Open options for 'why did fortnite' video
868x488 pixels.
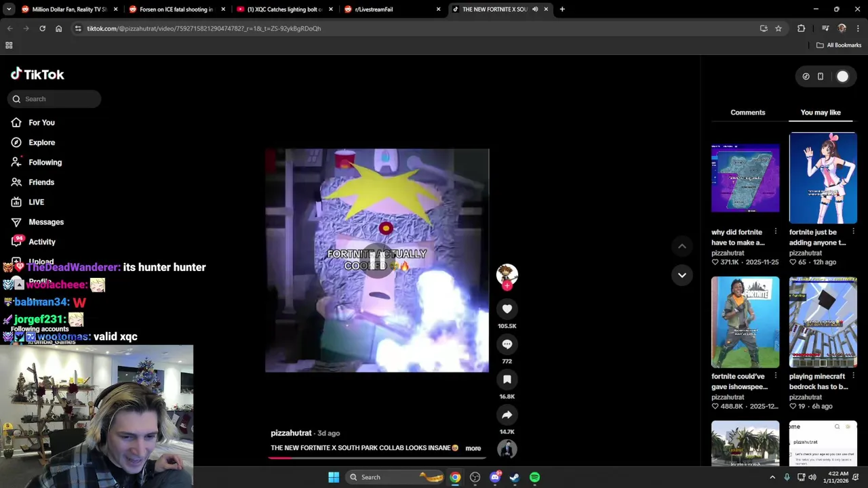pyautogui.click(x=776, y=232)
